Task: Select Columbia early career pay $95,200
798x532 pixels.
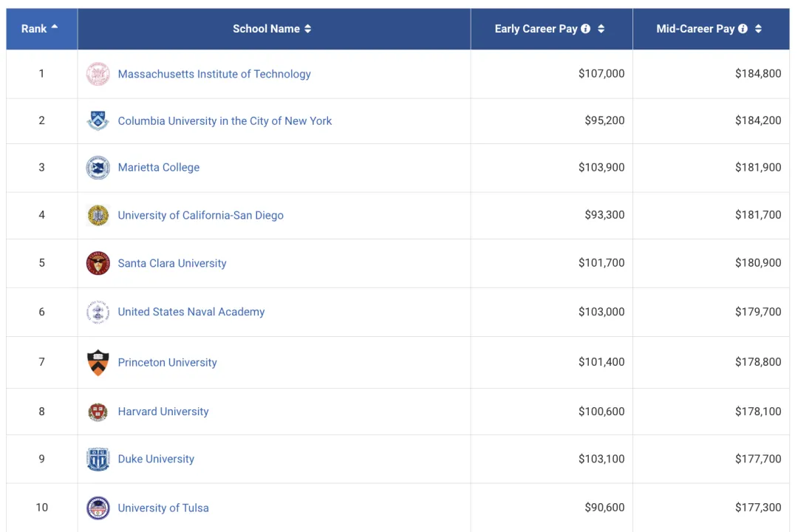Action: 604,120
